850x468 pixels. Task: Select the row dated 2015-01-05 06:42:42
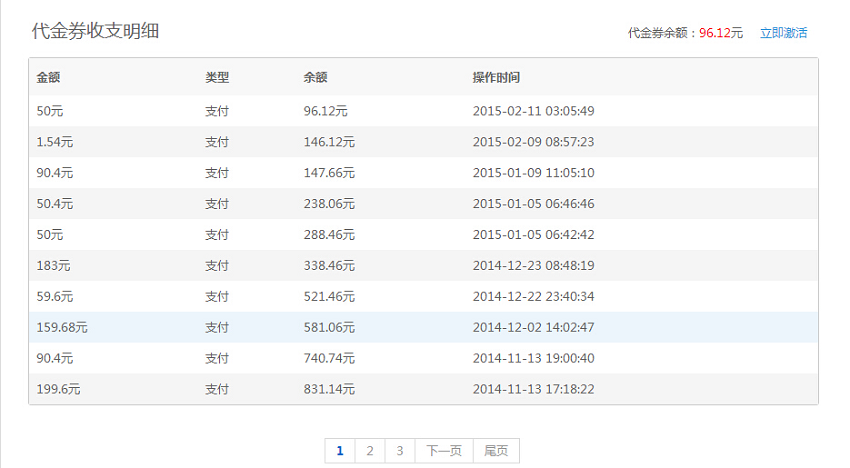423,235
